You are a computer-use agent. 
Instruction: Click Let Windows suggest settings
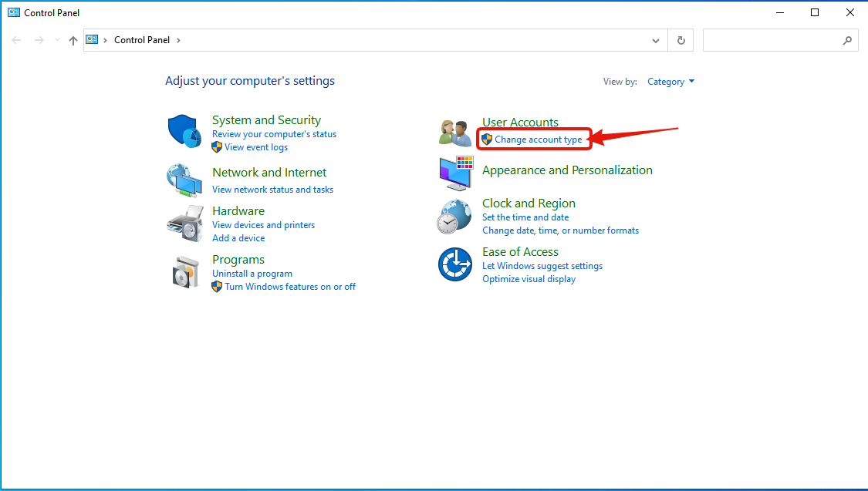pos(542,266)
